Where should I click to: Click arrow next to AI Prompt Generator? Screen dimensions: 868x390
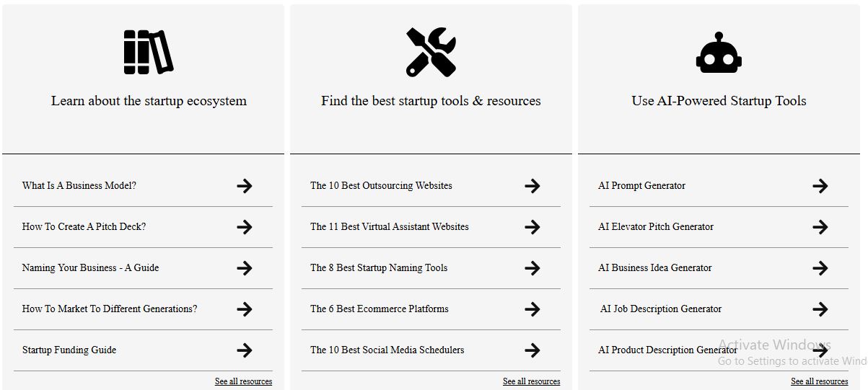click(820, 186)
